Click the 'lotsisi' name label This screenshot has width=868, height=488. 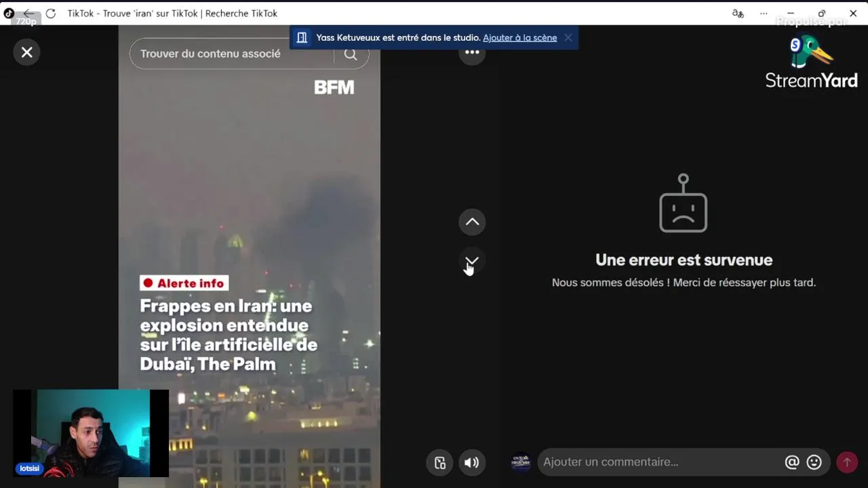point(29,468)
